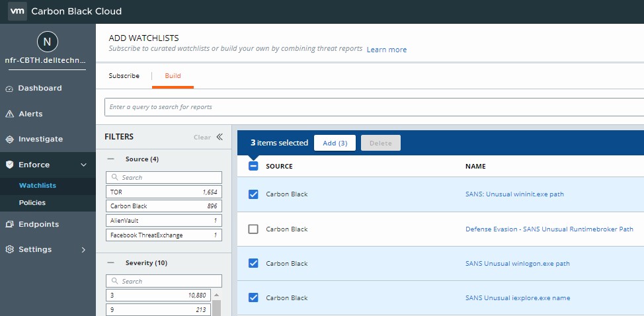The height and width of the screenshot is (316, 644).
Task: Click the Settings gear icon
Action: coord(9,250)
